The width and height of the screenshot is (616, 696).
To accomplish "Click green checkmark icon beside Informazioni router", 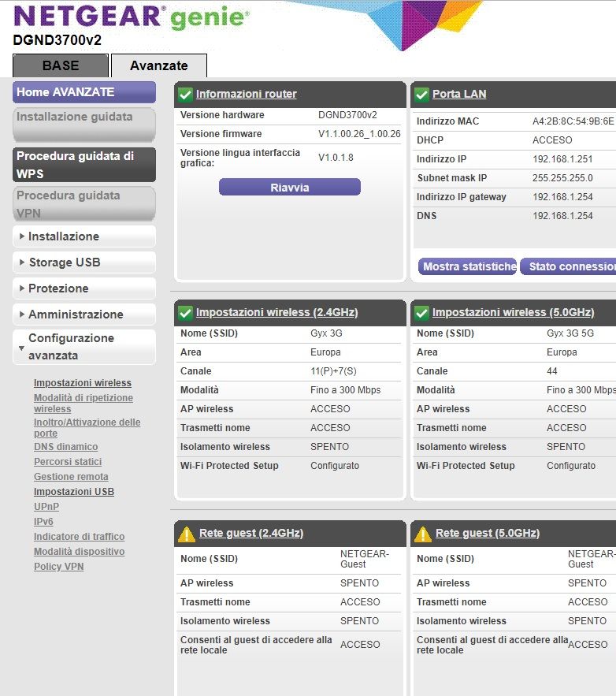I will click(185, 95).
